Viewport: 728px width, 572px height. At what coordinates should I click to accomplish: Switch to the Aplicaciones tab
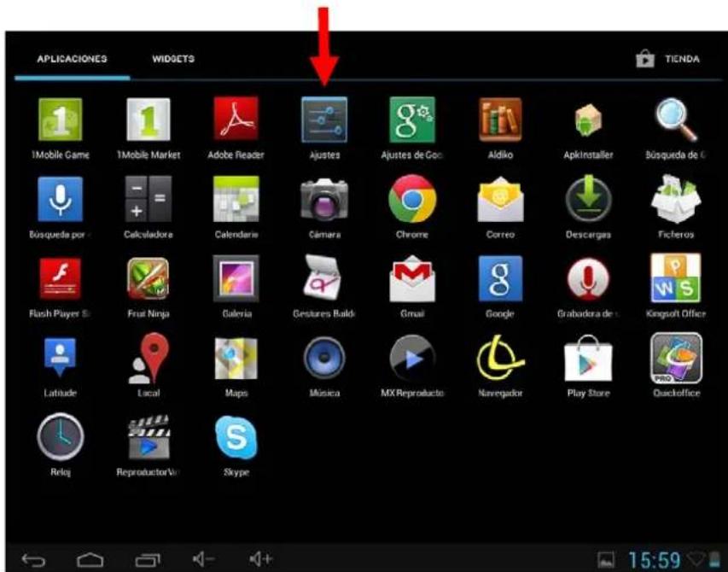click(72, 59)
